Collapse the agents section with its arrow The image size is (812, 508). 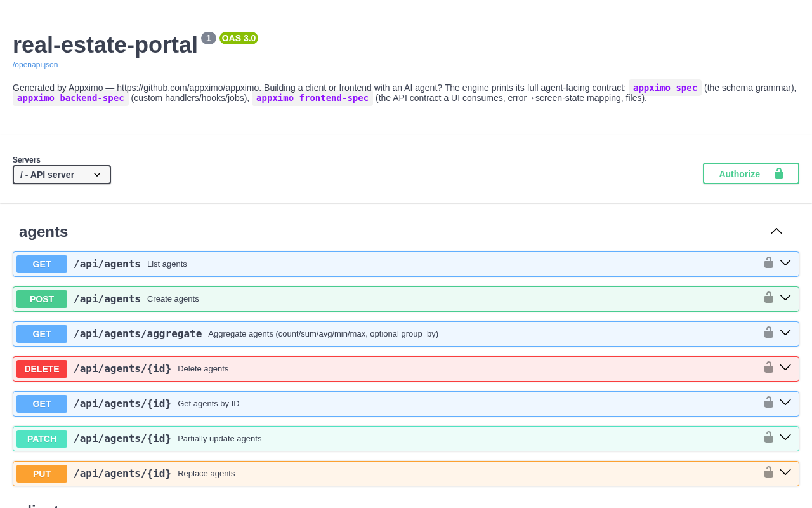[x=776, y=231]
